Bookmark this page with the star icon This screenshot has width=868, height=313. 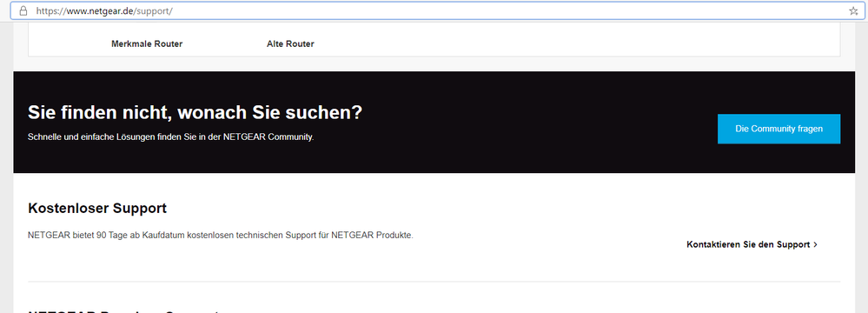point(853,10)
